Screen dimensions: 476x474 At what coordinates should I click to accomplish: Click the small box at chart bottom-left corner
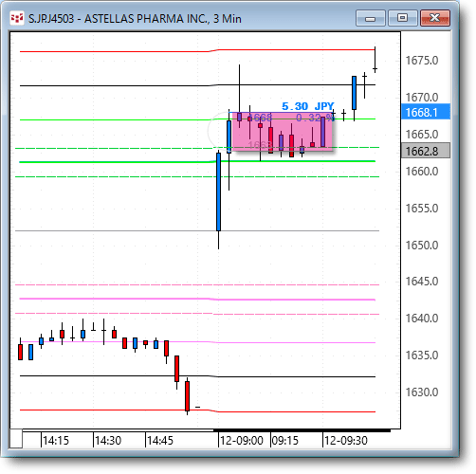15,438
